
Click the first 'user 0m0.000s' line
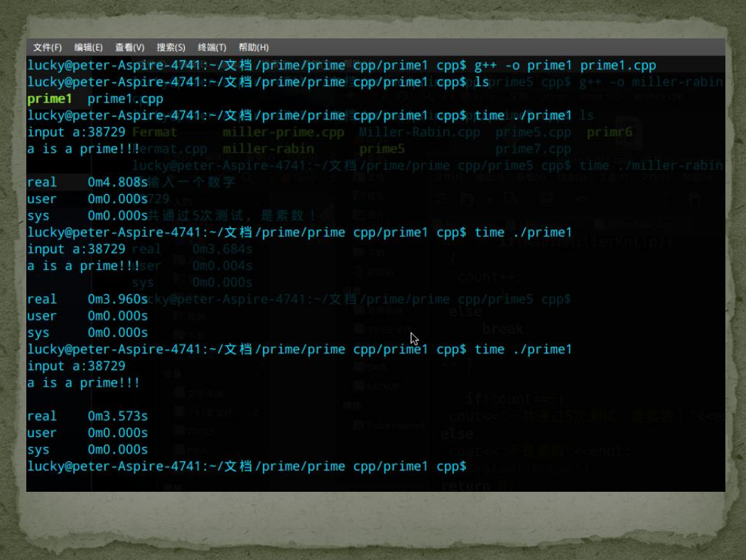point(87,199)
